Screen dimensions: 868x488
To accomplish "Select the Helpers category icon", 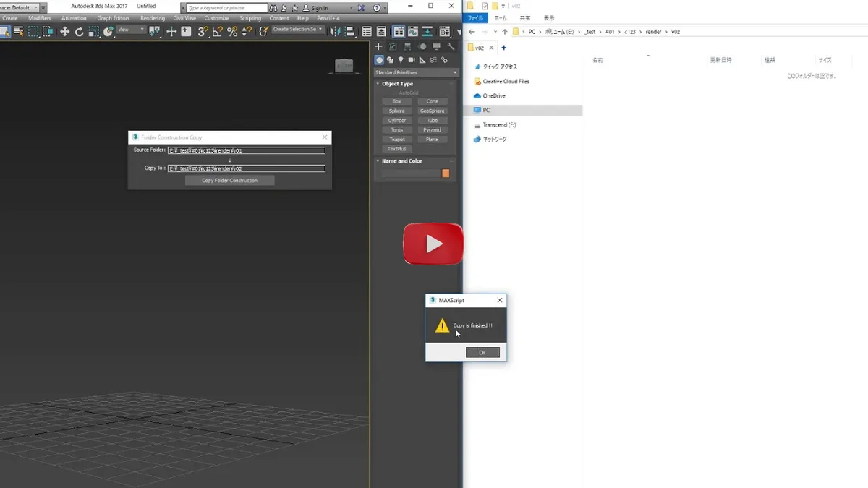I will click(422, 60).
